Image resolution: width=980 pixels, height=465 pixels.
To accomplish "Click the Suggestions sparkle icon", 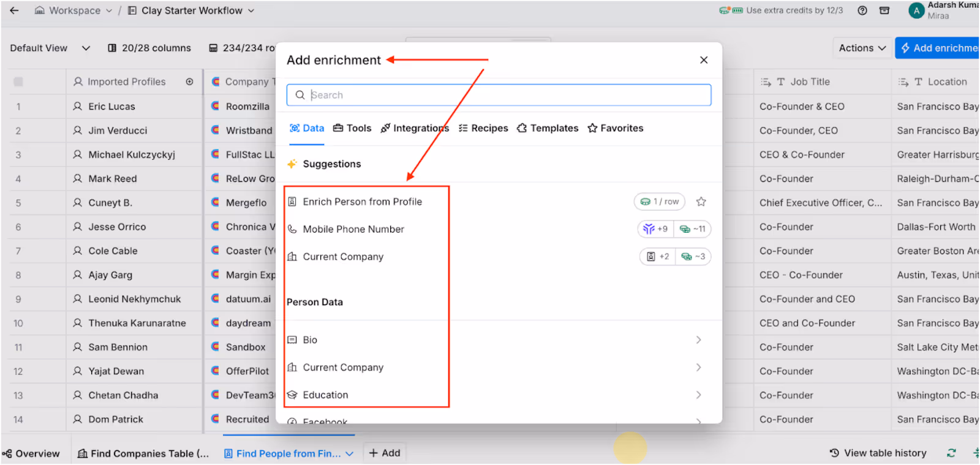I will pos(292,164).
